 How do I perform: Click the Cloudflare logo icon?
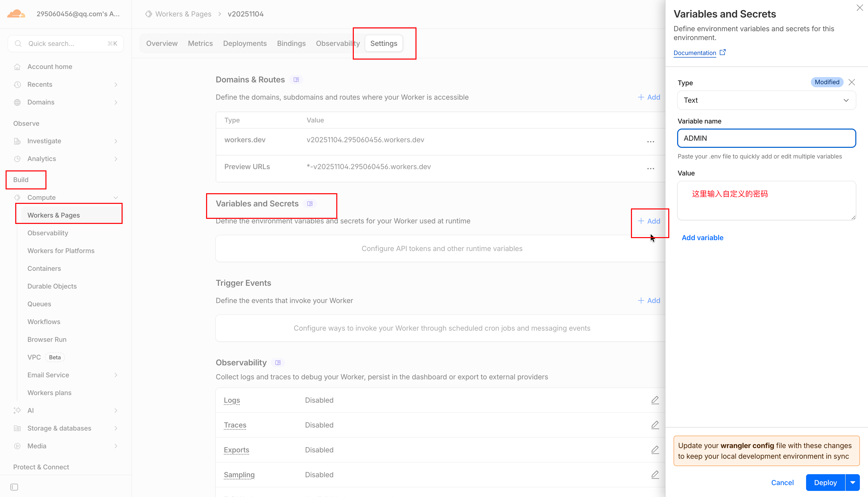tap(16, 14)
